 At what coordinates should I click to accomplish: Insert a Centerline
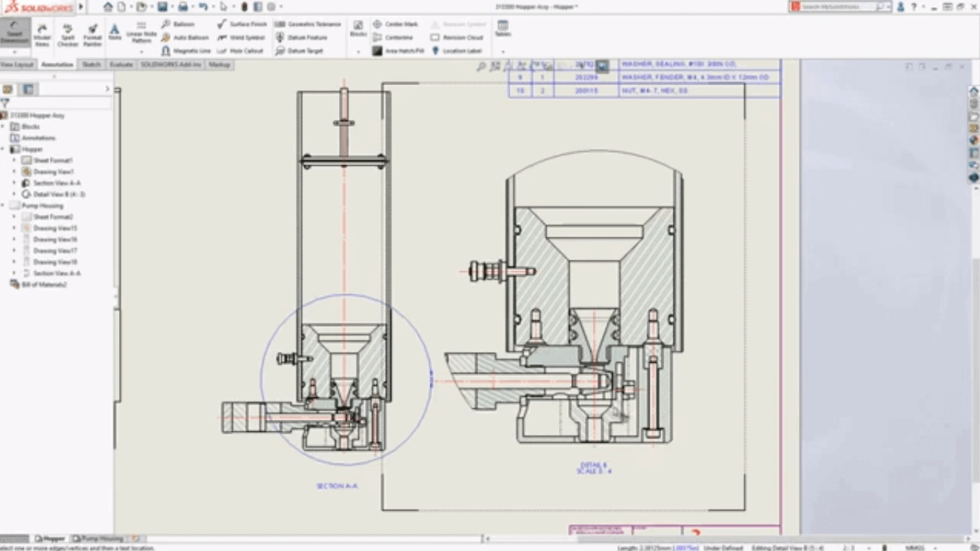coord(393,38)
